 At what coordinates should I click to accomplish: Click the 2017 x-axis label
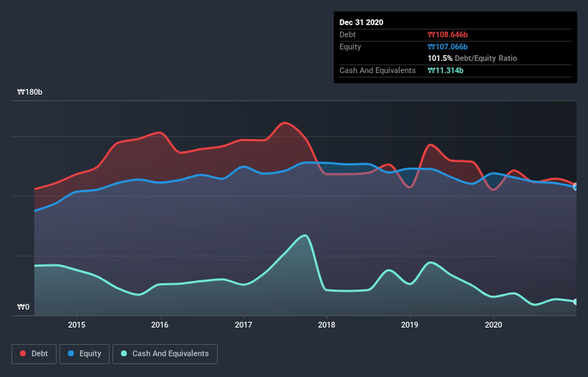click(244, 325)
